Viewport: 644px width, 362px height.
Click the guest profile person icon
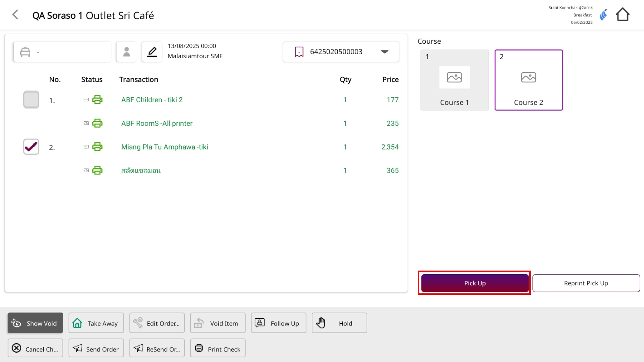point(127,52)
